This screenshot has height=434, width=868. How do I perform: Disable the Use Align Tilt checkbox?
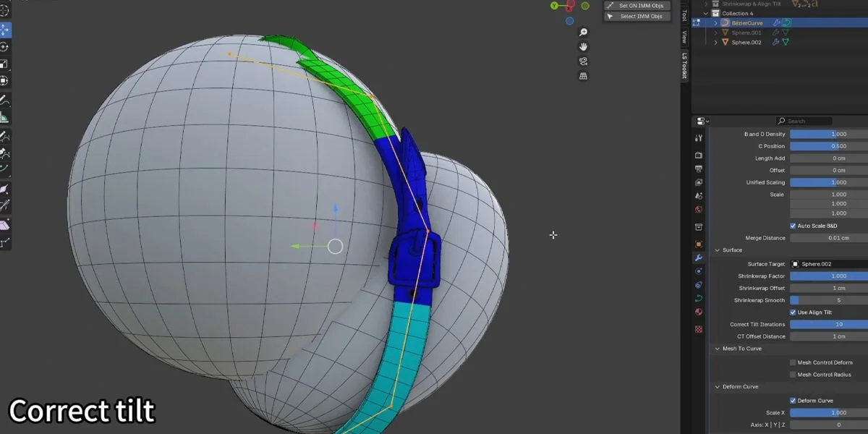793,312
